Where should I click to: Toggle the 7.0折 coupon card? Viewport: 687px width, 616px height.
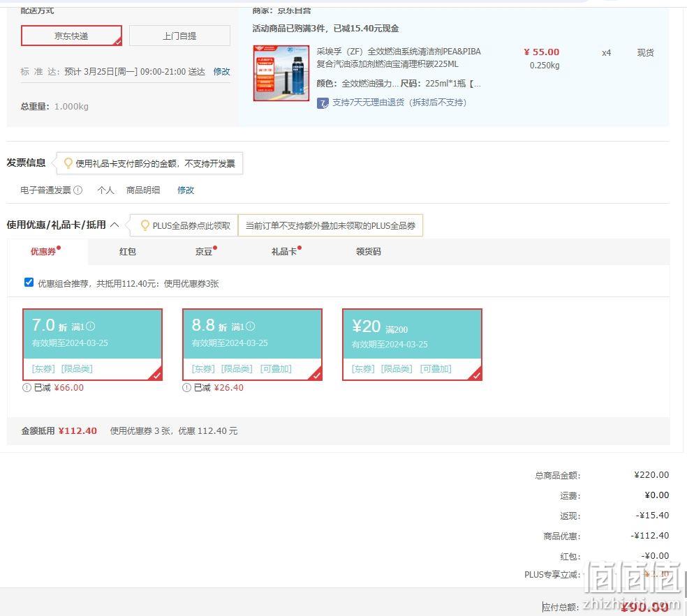(x=92, y=345)
